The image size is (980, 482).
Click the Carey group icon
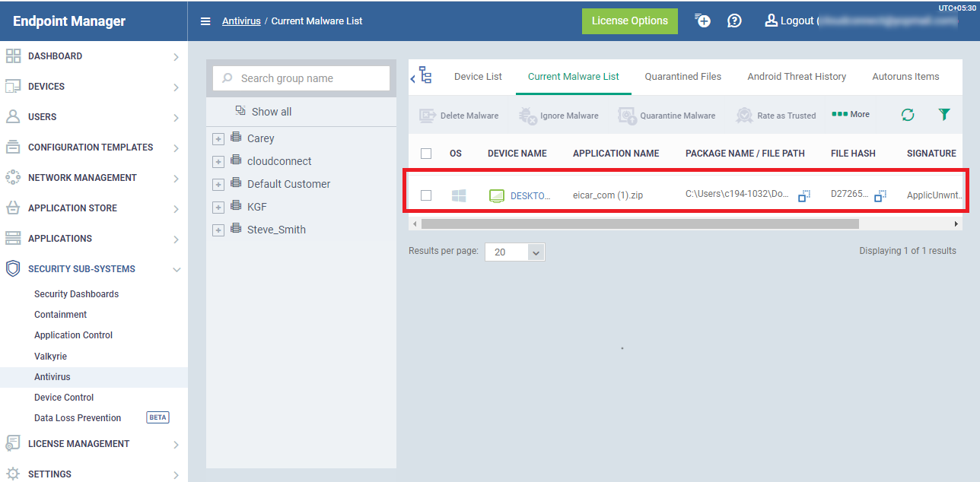(x=236, y=138)
